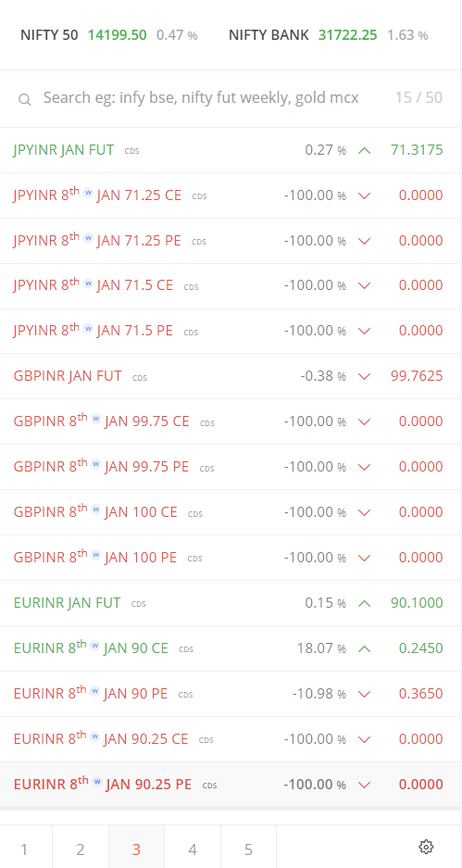
Task: Click up arrow beside EURINR JAN FUT
Action: click(x=364, y=603)
